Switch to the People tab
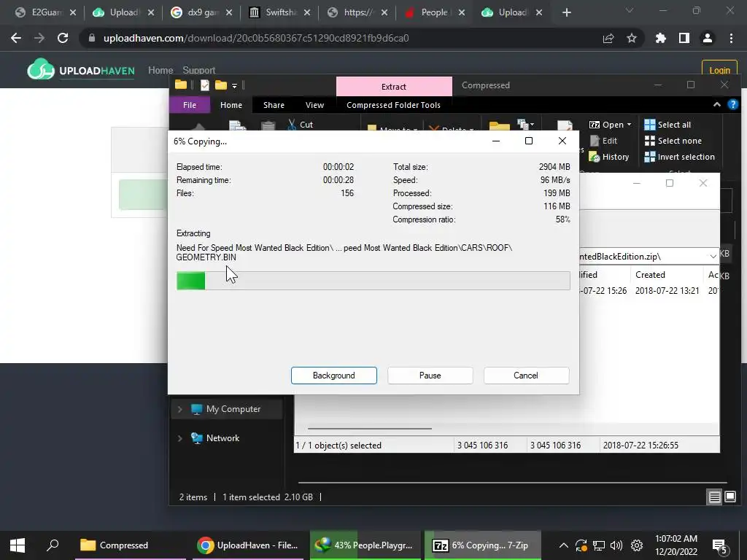The height and width of the screenshot is (560, 747). [x=433, y=12]
